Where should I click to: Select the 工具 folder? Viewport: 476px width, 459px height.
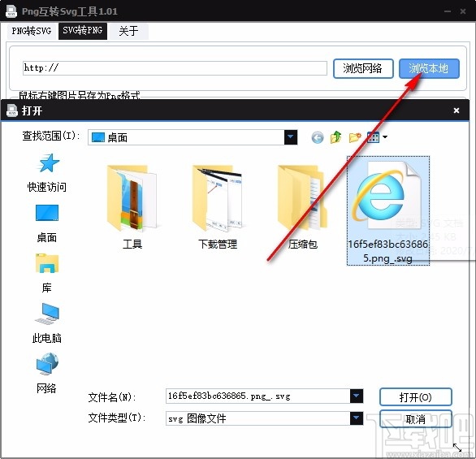point(132,207)
